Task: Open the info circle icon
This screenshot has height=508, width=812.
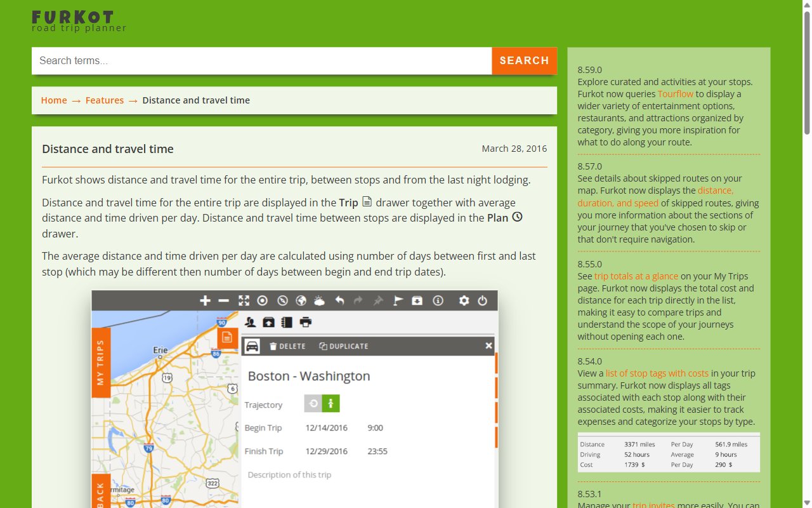Action: point(438,301)
